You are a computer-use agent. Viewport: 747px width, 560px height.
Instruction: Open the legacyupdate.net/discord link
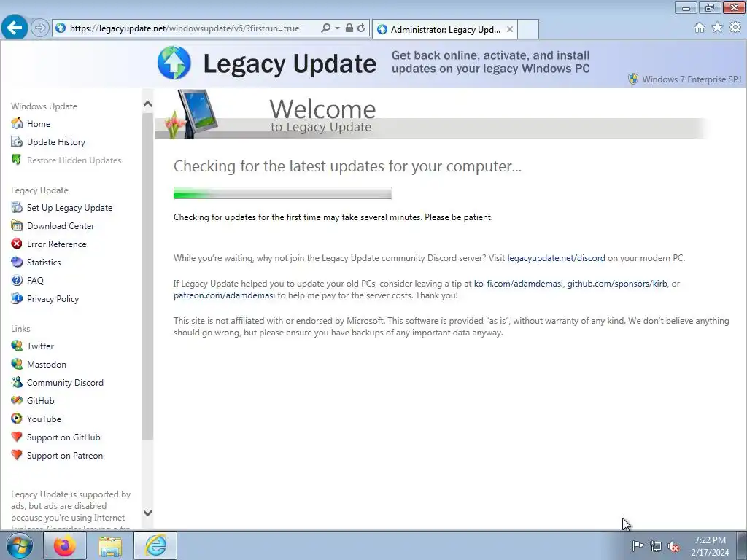point(556,258)
